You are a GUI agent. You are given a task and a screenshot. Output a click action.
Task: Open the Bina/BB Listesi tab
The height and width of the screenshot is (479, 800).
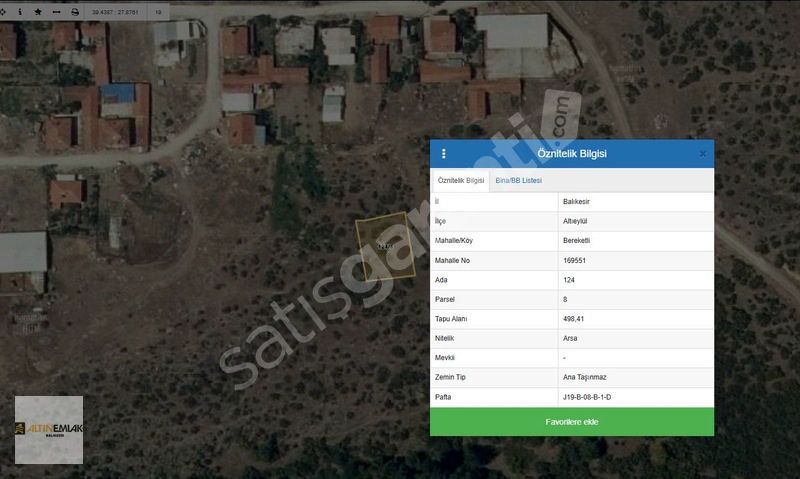[x=518, y=181]
